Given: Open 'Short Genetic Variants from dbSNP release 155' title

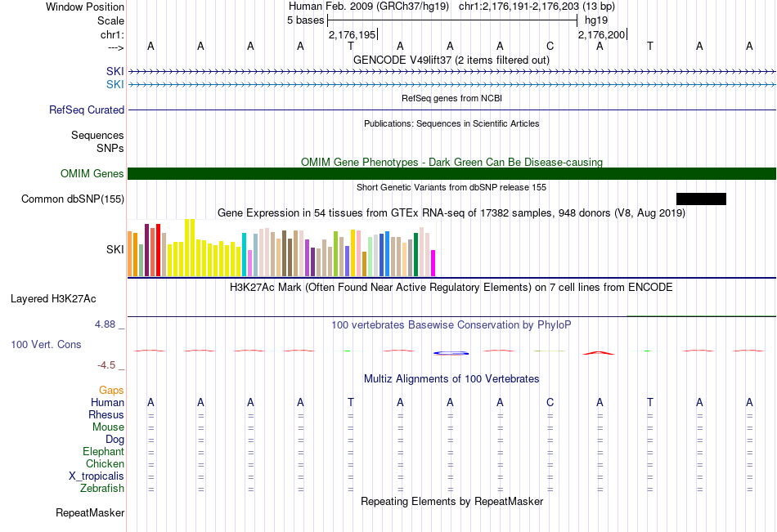Looking at the screenshot, I should 451,187.
